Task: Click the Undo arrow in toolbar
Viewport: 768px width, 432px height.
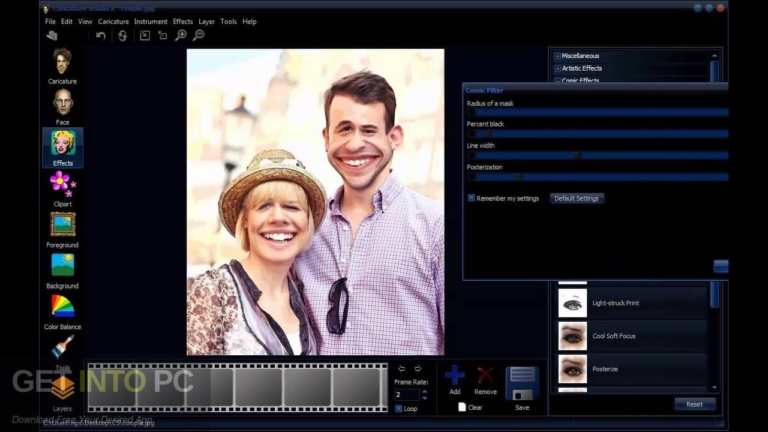Action: tap(100, 36)
